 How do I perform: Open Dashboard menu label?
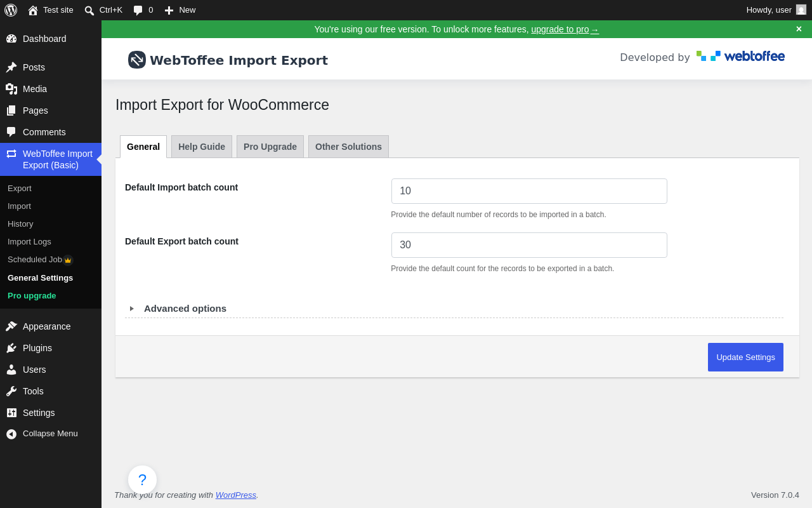pyautogui.click(x=44, y=39)
